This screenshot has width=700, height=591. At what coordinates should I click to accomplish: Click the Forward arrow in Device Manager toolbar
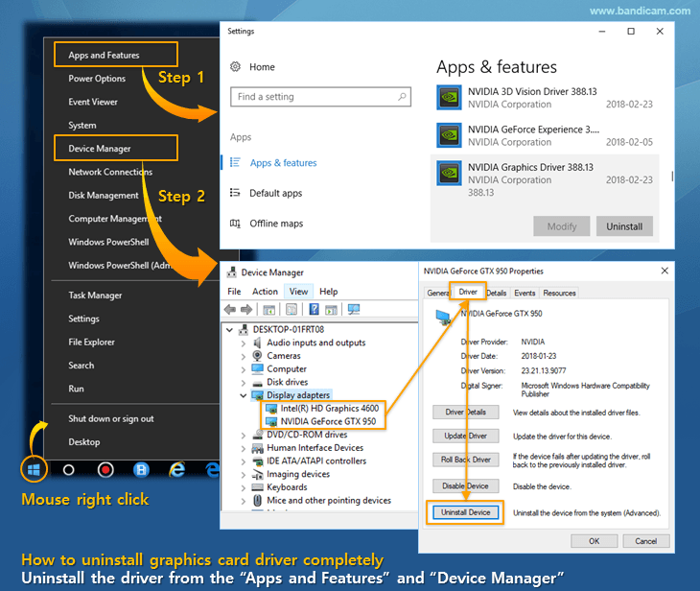tap(246, 309)
